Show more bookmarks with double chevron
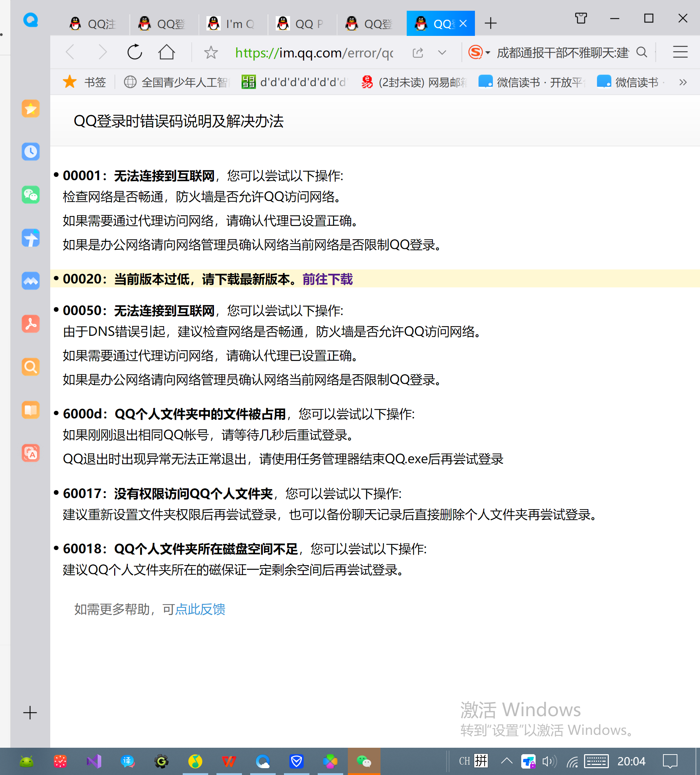 (683, 82)
